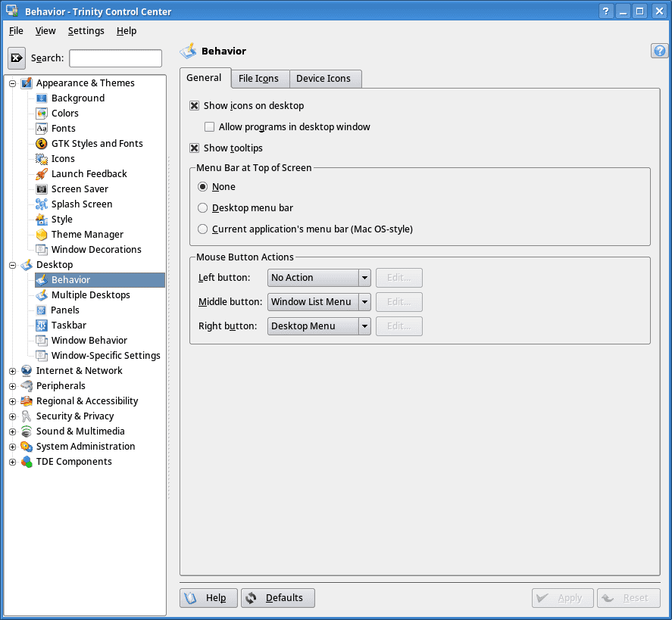Click the Taskbar icon

coord(42,326)
